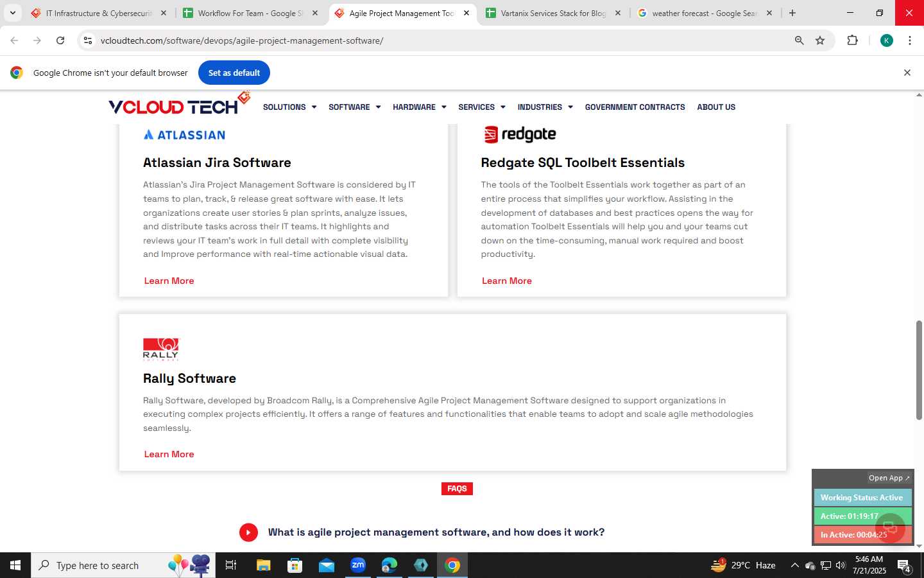924x578 pixels.
Task: Open the live chat bubble icon
Action: tap(890, 528)
